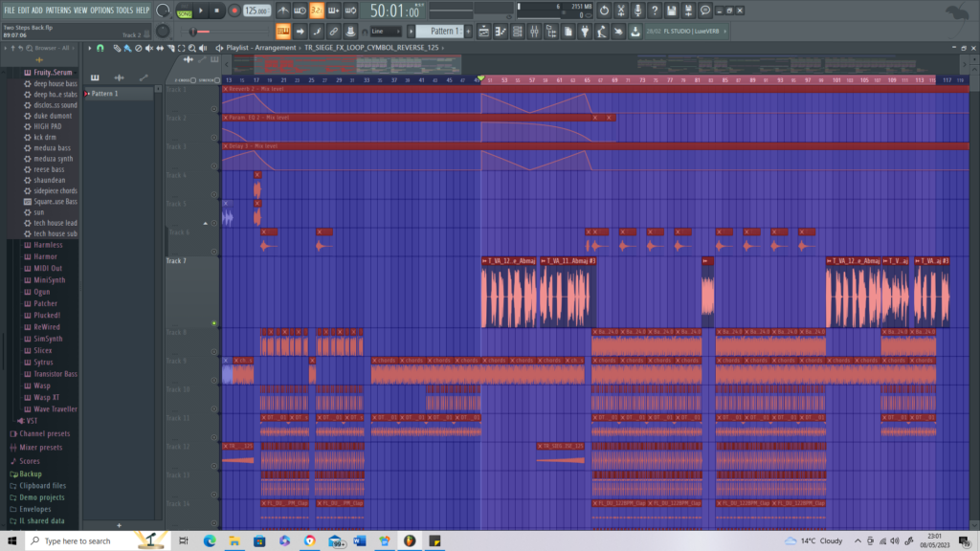Open the TOOLS menu

point(124,10)
